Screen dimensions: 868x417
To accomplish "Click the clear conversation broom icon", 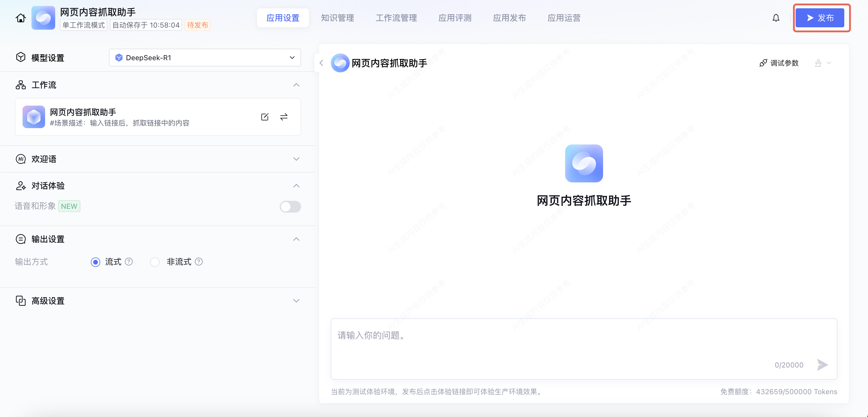I will (818, 63).
